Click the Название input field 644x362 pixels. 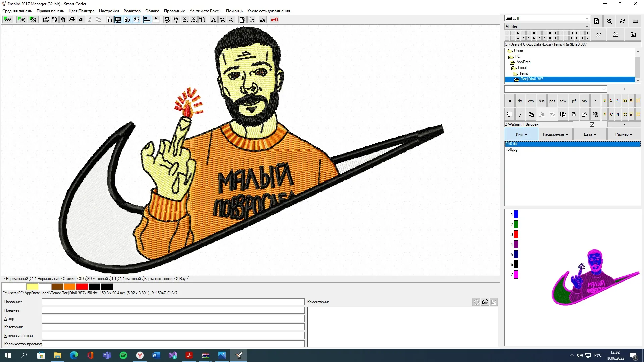point(173,302)
